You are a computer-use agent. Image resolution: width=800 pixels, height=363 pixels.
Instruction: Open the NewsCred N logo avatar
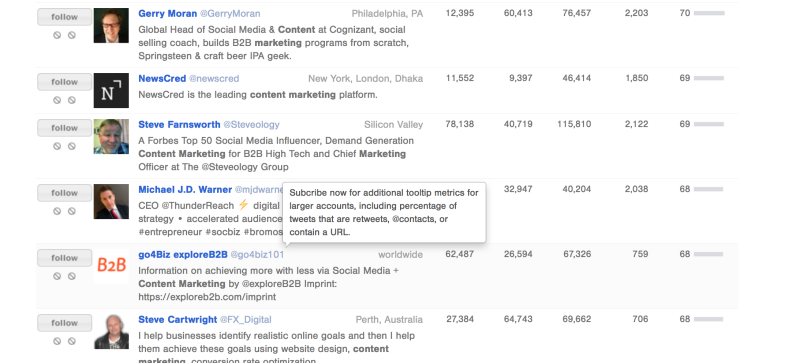(111, 90)
